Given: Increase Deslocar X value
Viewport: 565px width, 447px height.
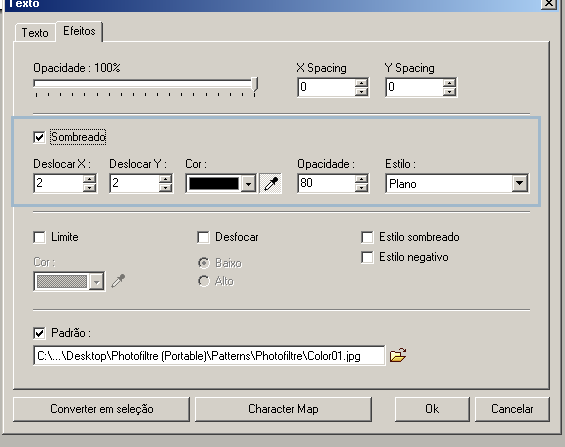Looking at the screenshot, I should point(89,179).
